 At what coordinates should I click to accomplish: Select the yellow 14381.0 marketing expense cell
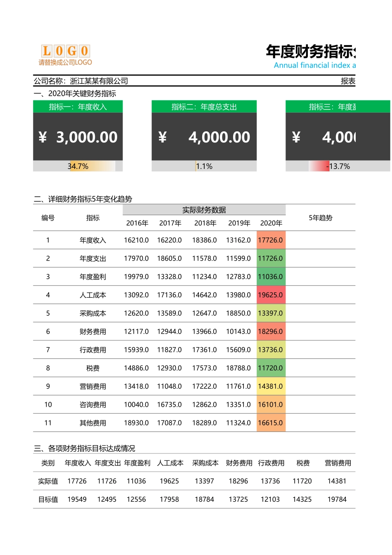click(x=271, y=386)
